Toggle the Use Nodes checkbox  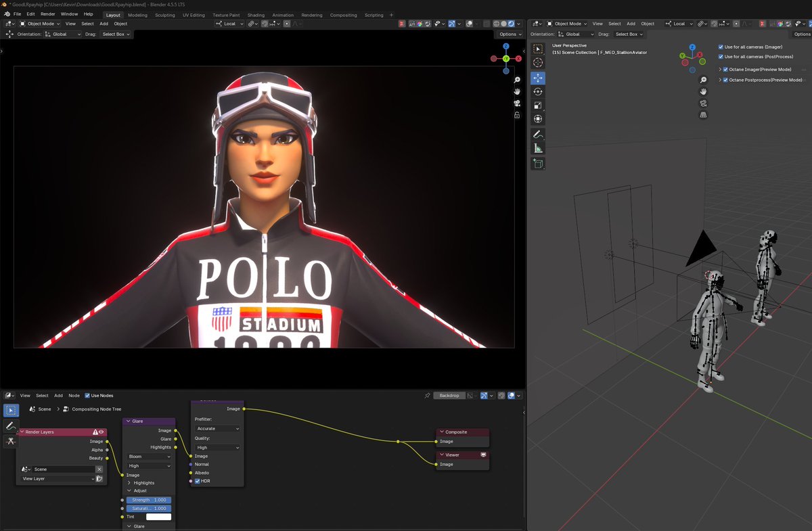click(87, 395)
